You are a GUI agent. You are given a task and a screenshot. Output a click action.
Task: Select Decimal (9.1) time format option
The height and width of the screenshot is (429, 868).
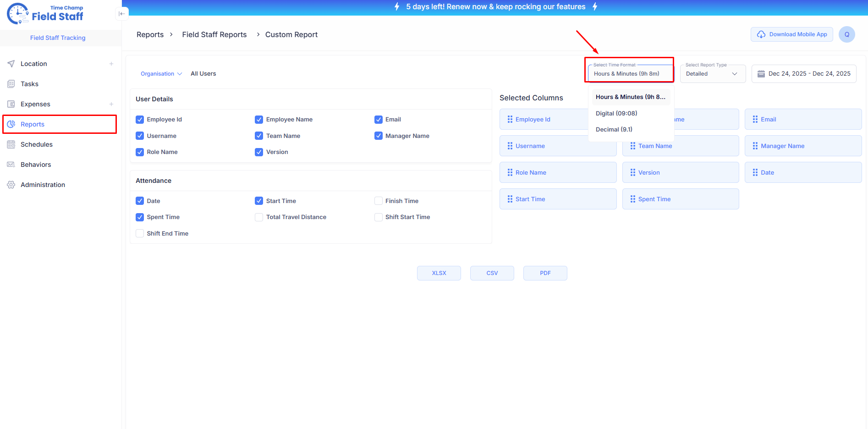coord(631,129)
